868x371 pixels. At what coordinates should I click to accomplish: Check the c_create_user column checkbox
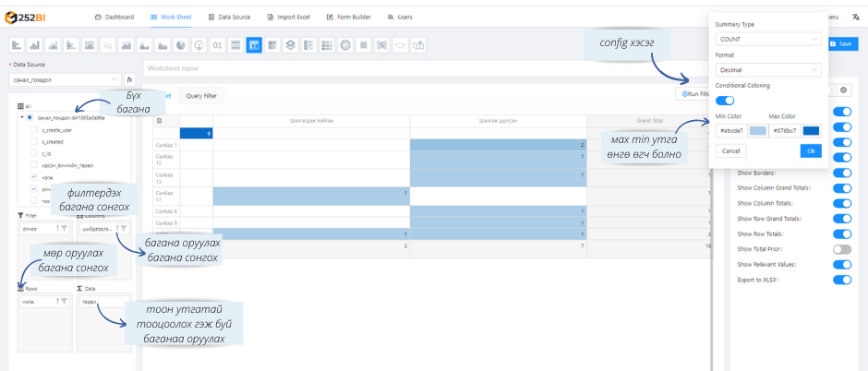coord(34,130)
